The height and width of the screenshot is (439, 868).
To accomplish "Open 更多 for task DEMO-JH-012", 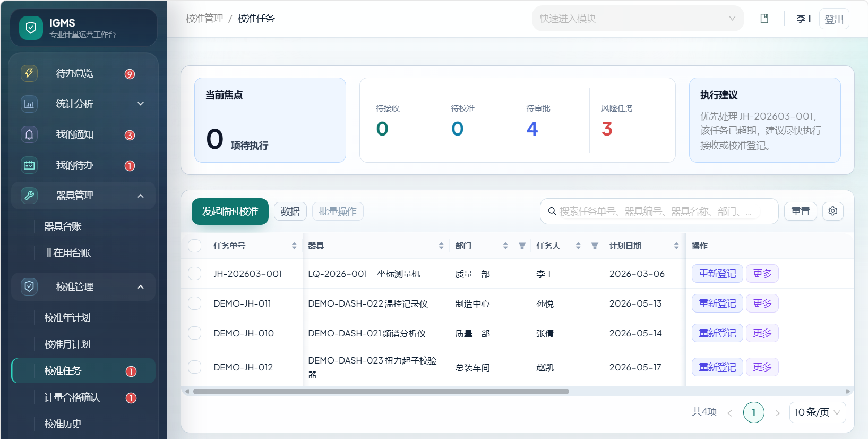I will coord(762,367).
